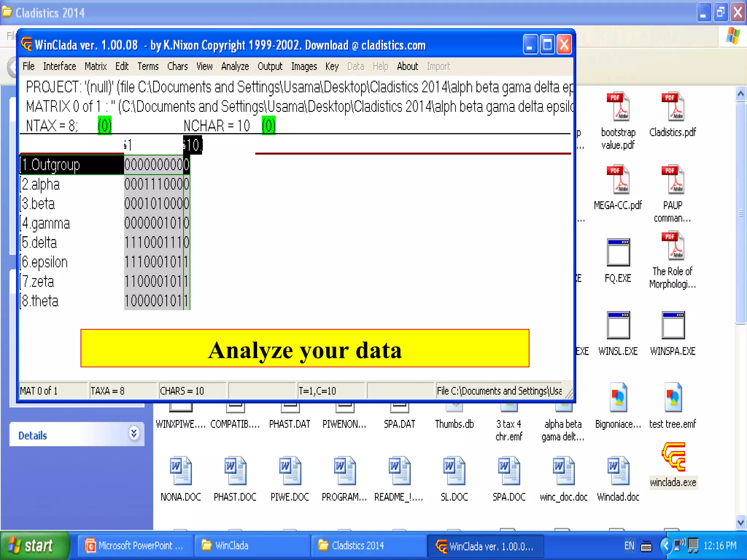The width and height of the screenshot is (747, 560).
Task: Open the bootstrap value.pdf file icon
Action: 618,106
